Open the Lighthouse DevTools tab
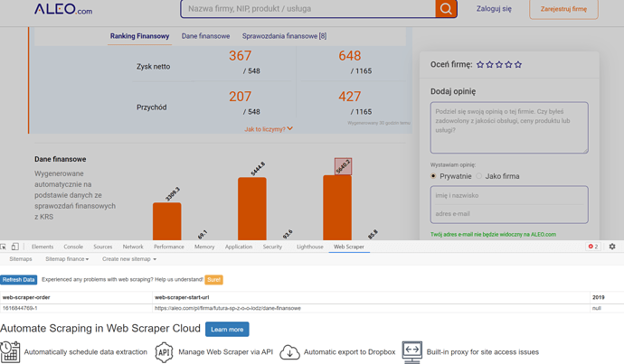 click(x=310, y=247)
